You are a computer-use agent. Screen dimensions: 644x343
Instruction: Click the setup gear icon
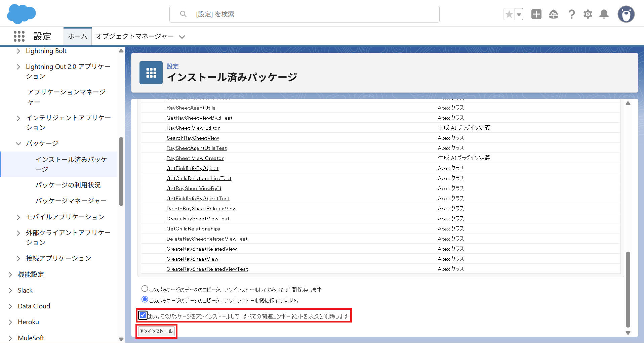coord(588,14)
